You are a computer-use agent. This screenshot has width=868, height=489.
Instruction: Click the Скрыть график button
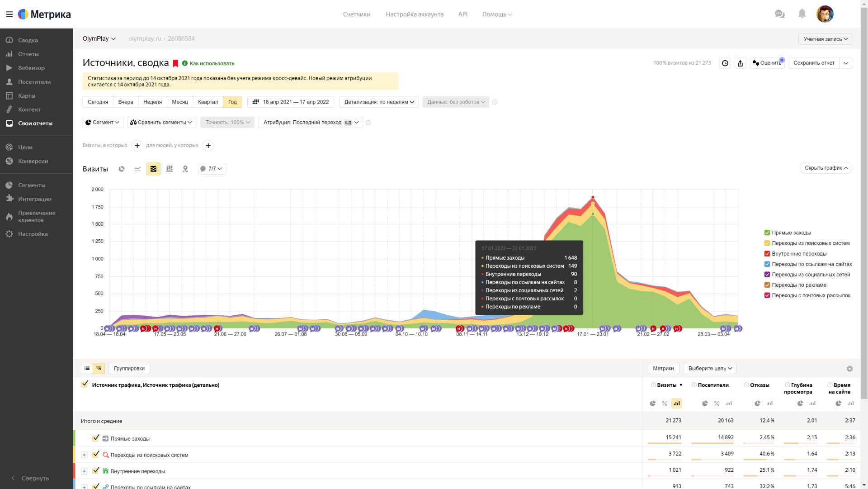(x=826, y=168)
